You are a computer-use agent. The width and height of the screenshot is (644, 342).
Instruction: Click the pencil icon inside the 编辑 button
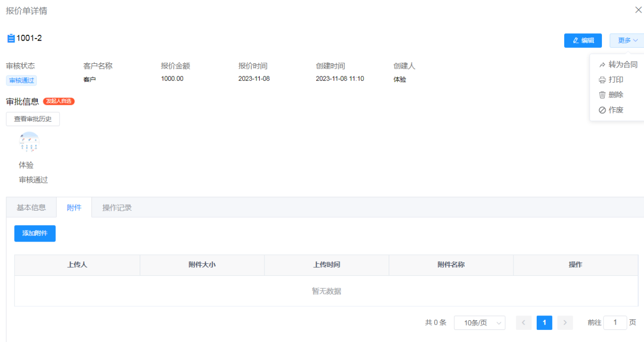coord(576,40)
